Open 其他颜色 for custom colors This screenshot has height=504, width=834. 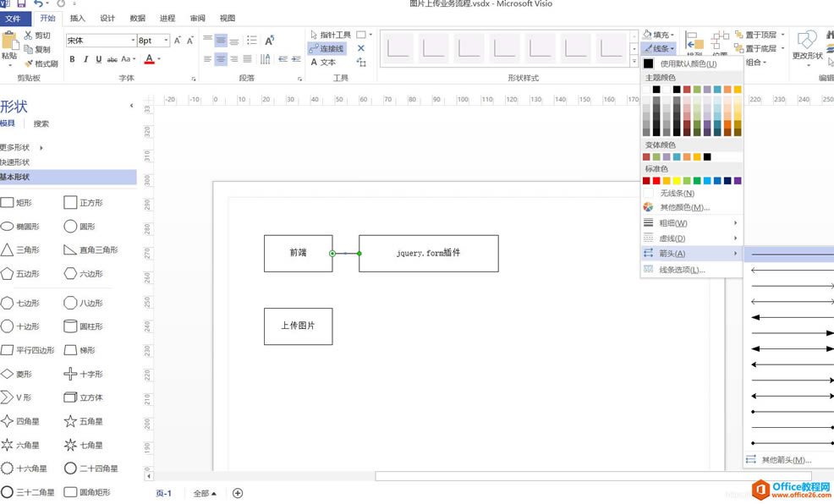click(682, 207)
